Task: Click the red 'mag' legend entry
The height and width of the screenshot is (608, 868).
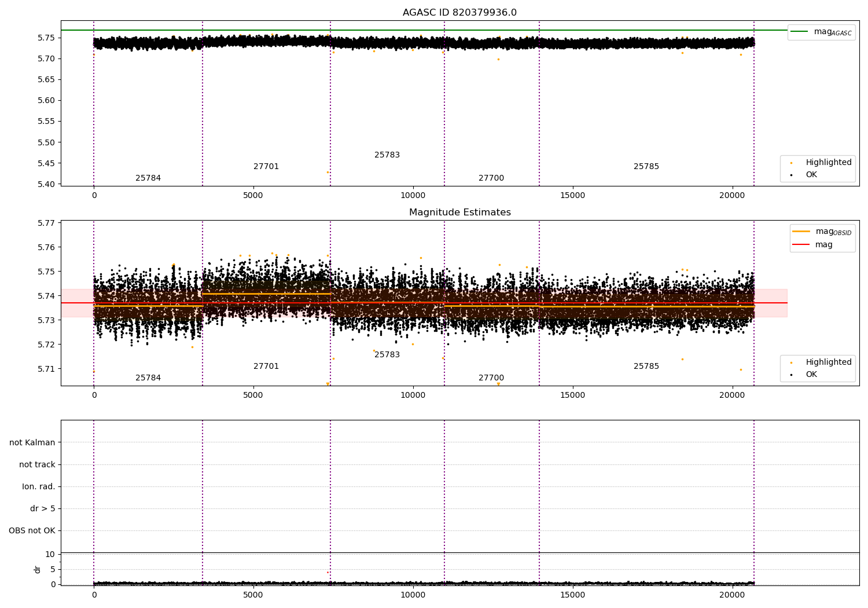Action: pyautogui.click(x=812, y=244)
